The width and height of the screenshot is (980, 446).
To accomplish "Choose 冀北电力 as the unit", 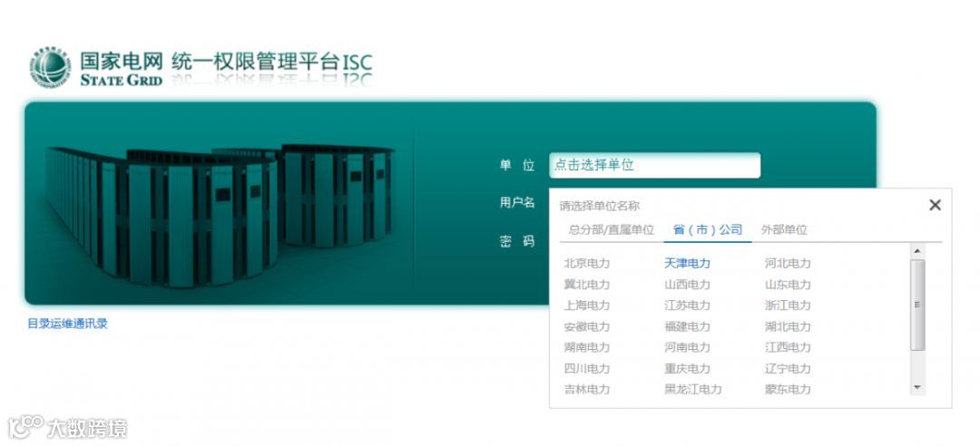I will tap(586, 285).
